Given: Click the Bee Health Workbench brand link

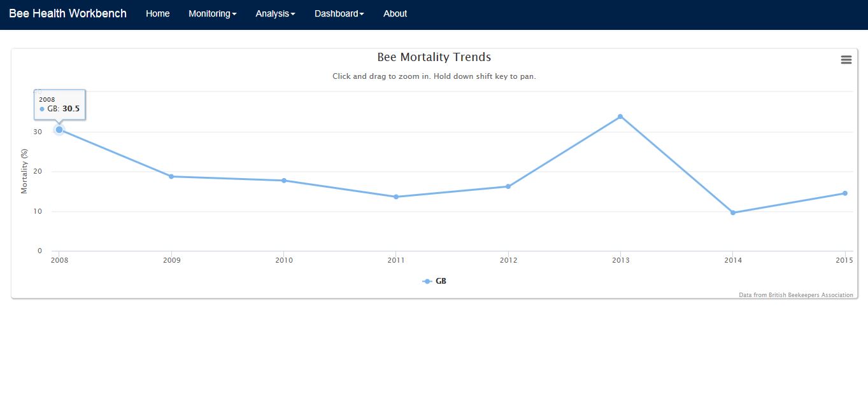Looking at the screenshot, I should coord(68,14).
